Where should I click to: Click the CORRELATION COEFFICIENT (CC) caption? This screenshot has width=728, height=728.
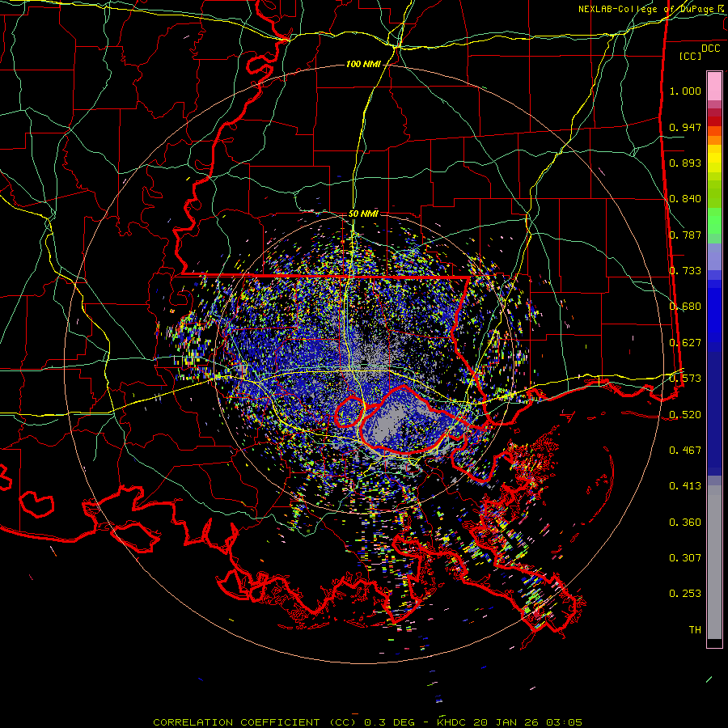click(x=255, y=722)
